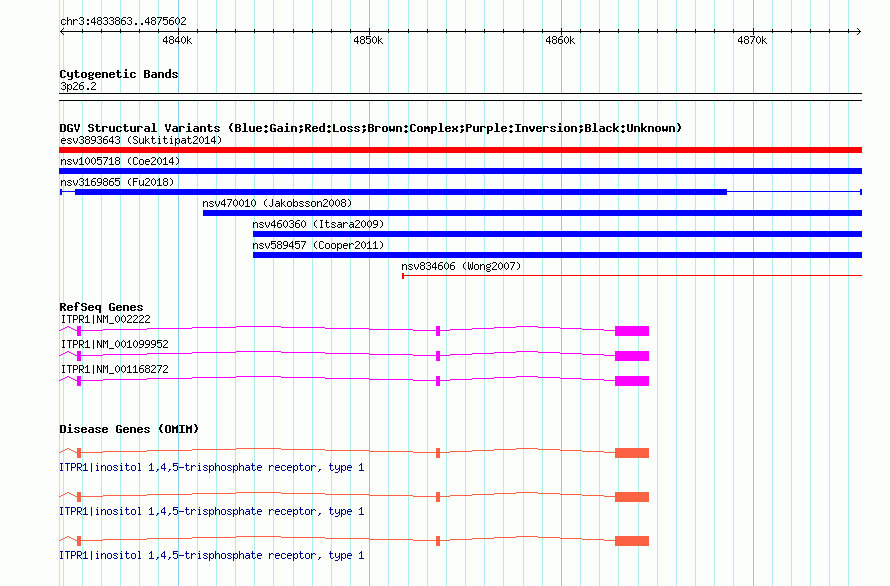Click the 4840k ruler tick label
Image resolution: width=890 pixels, height=586 pixels.
177,40
